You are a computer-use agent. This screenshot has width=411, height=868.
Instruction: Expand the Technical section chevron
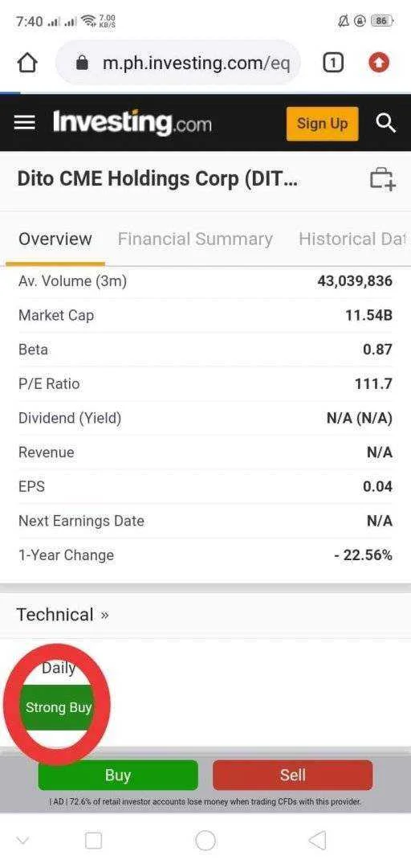tap(105, 615)
